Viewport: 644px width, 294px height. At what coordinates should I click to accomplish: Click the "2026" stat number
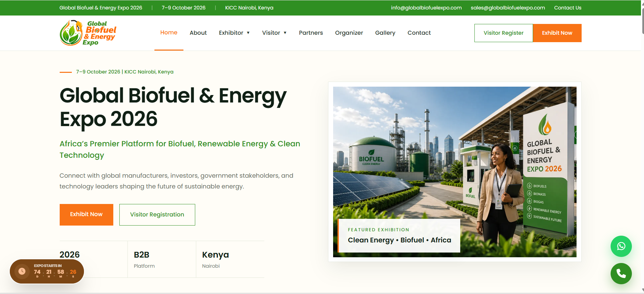(69, 255)
